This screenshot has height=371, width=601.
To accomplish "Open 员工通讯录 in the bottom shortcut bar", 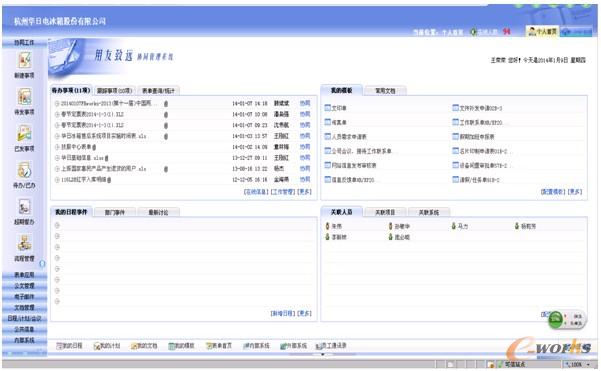I will [x=331, y=346].
